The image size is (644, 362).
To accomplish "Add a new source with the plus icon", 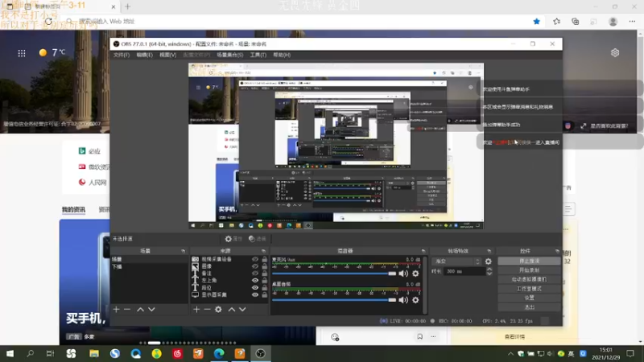I will click(196, 310).
